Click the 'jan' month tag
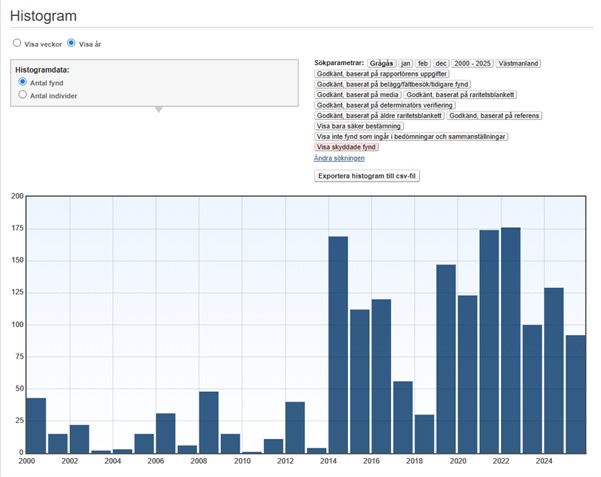Viewport: 601px width, 477px height. click(x=406, y=63)
